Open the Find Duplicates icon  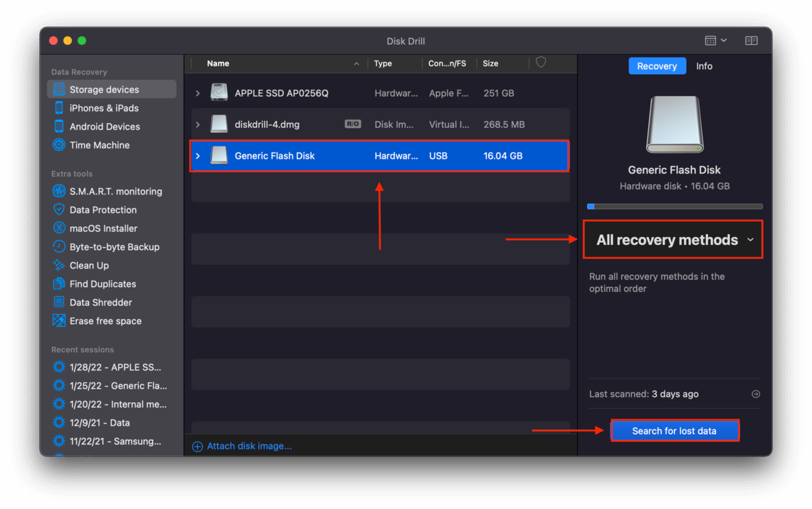click(59, 284)
